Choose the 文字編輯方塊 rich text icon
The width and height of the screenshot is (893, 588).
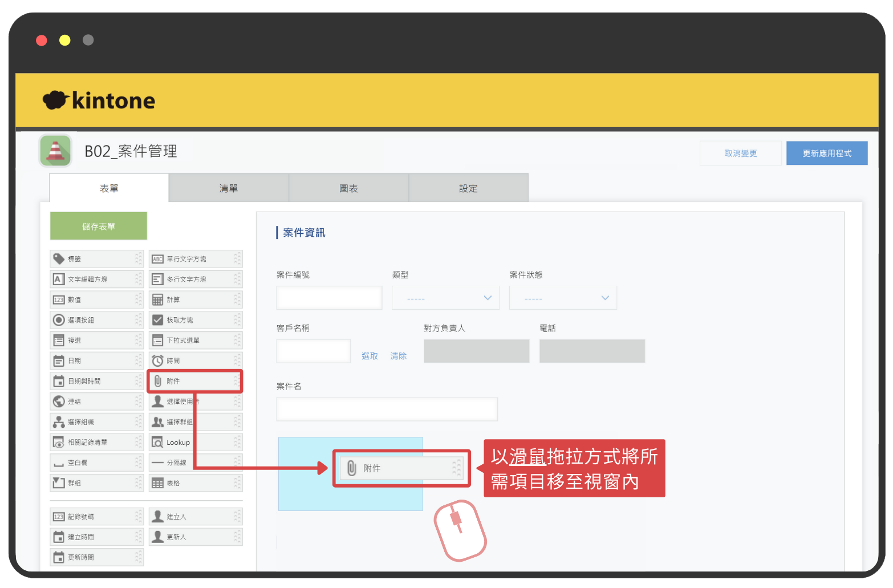[x=58, y=279]
